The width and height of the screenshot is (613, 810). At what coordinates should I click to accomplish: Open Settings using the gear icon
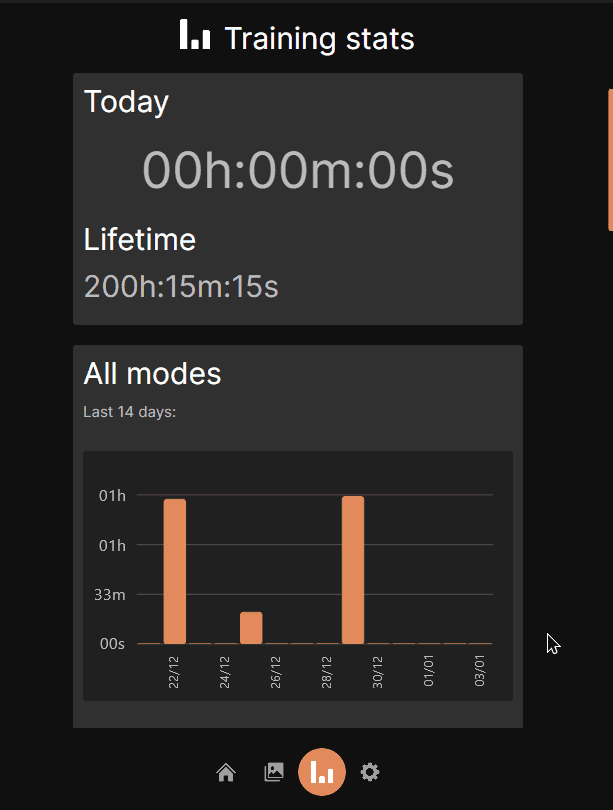(x=370, y=772)
